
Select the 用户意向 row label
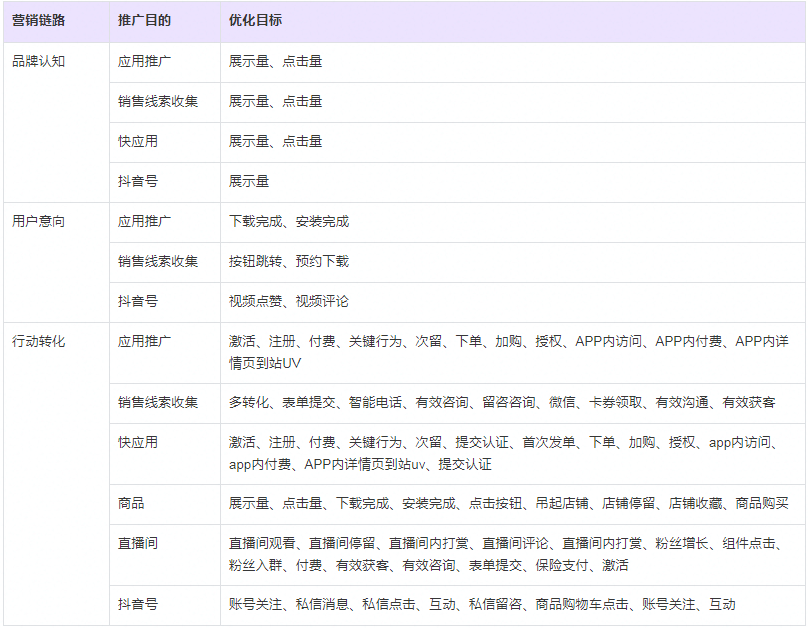click(38, 221)
